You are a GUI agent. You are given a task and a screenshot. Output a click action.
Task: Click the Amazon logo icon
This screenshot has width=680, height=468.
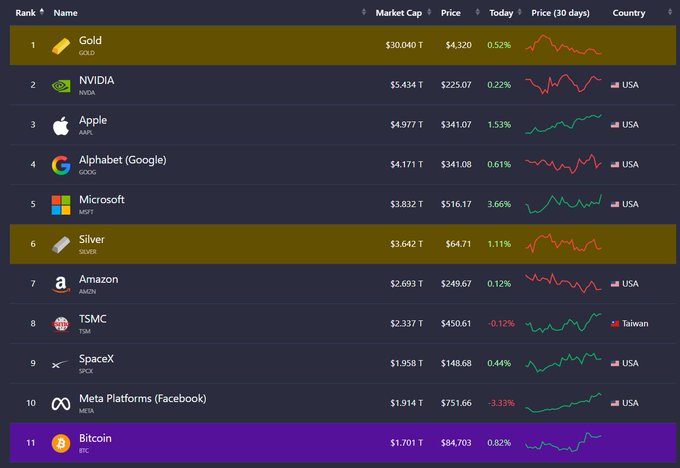tap(61, 285)
